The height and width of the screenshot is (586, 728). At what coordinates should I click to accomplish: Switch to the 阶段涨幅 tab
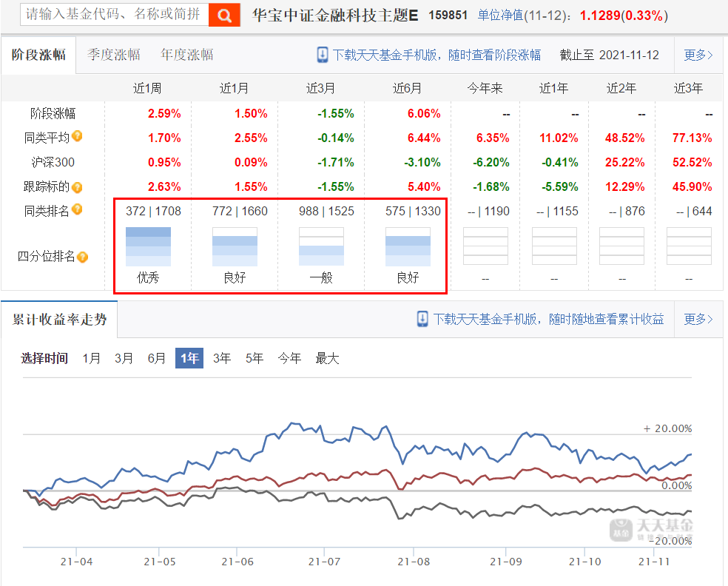[38, 55]
